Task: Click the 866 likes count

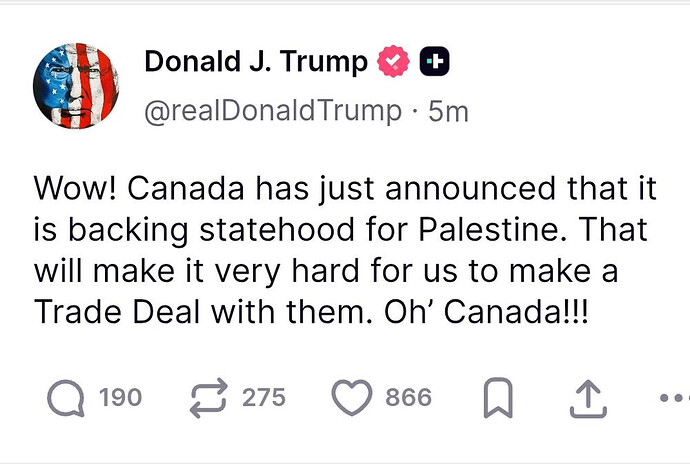Action: (409, 398)
